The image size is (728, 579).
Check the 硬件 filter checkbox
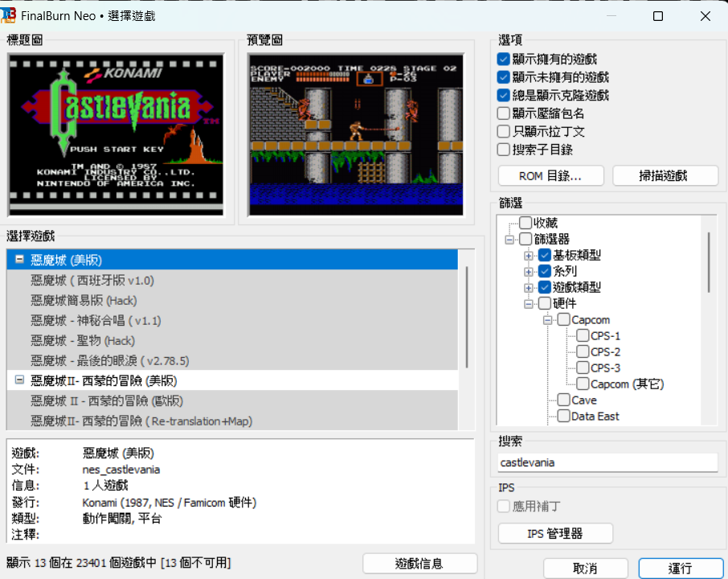coord(545,303)
